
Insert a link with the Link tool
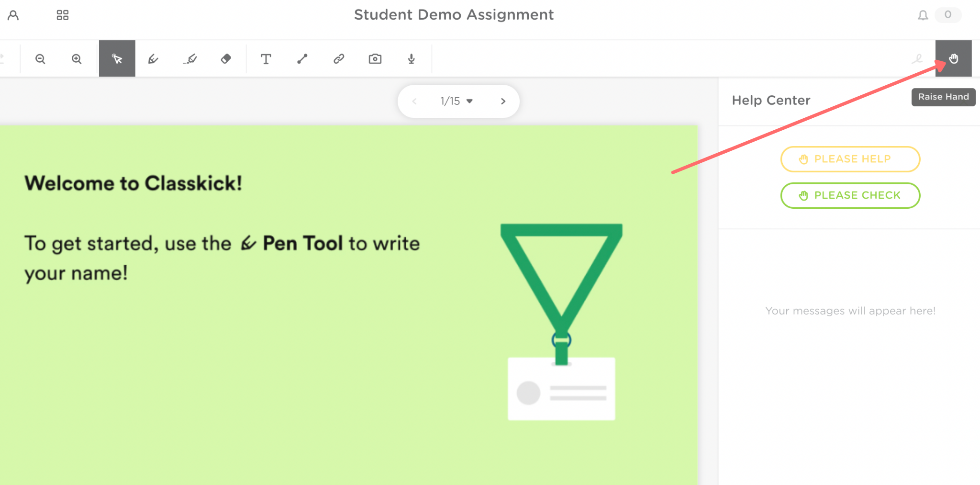(339, 59)
